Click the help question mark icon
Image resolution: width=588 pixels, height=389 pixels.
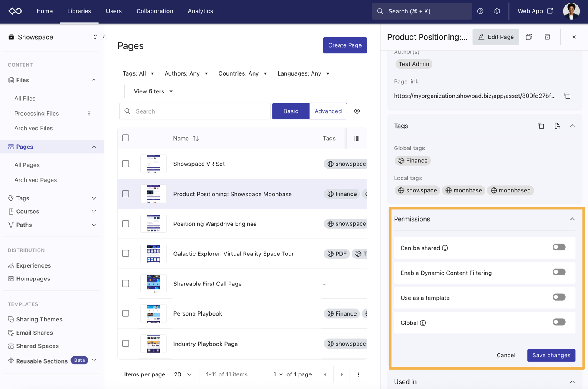[x=480, y=11]
